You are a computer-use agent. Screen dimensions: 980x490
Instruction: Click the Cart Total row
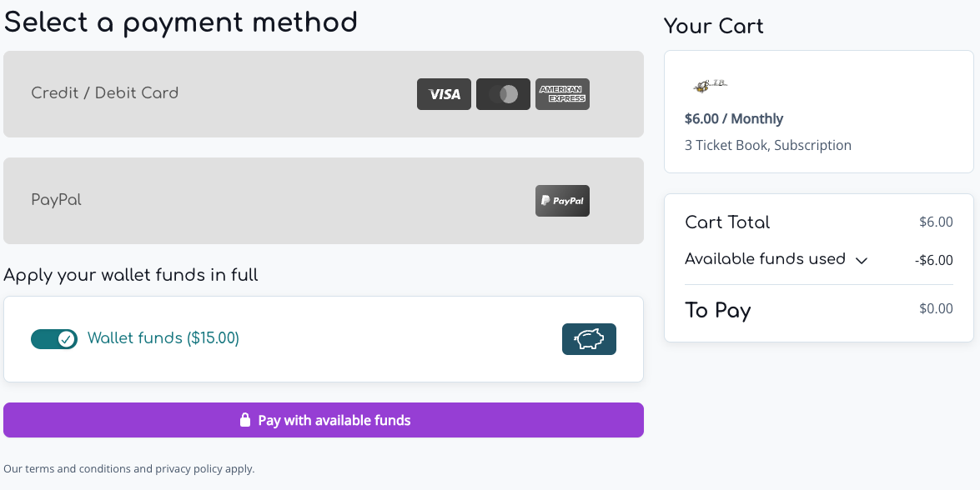(819, 222)
